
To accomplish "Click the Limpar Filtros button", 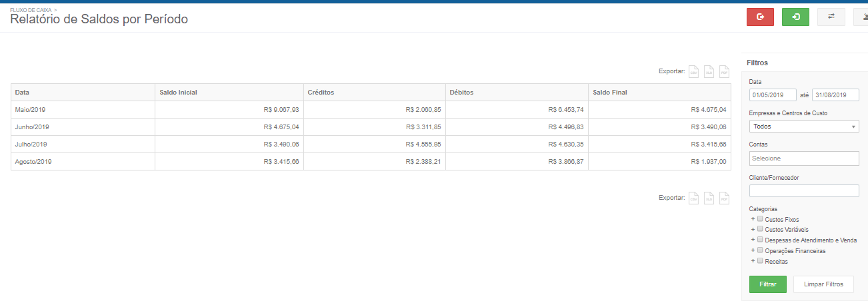I will [823, 284].
